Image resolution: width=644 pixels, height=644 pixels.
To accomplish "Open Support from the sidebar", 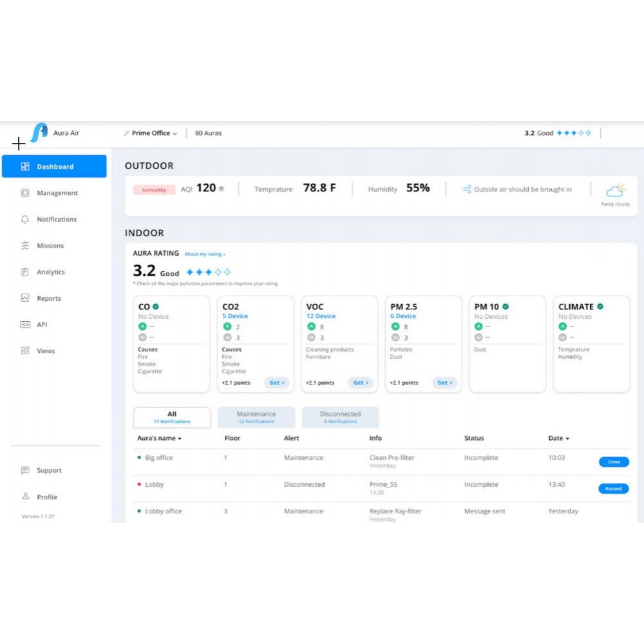I will pos(24,470).
